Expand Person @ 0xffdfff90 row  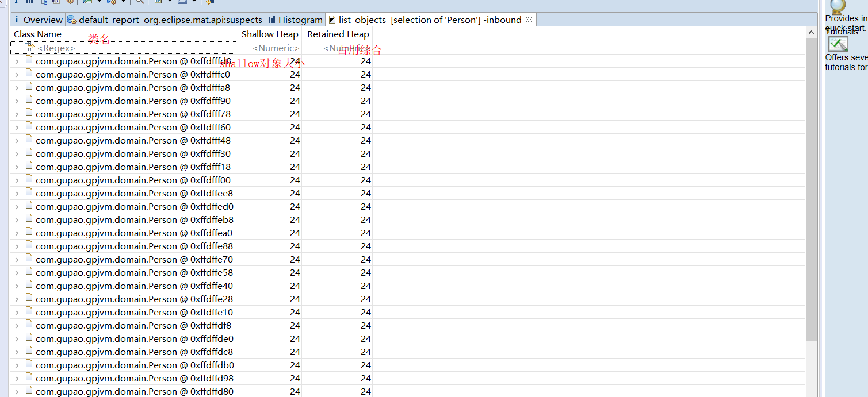point(17,101)
